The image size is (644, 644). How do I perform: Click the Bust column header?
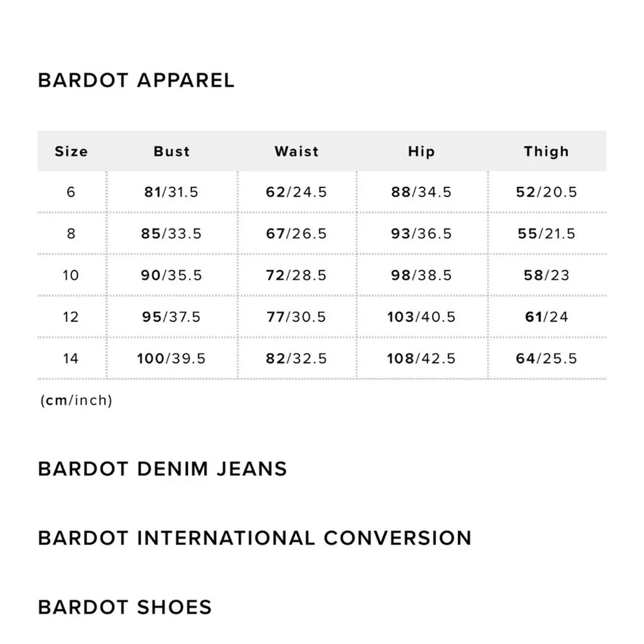click(x=172, y=151)
